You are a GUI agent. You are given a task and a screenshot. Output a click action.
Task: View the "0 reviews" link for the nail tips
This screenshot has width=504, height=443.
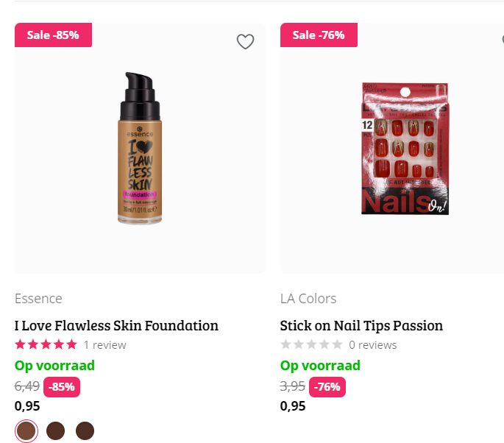pos(372,345)
